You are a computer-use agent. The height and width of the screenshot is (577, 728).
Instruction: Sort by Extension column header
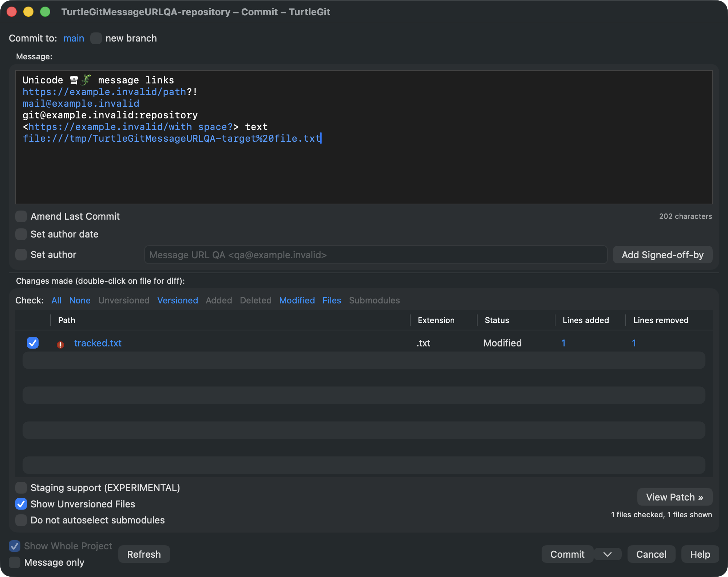click(443, 320)
